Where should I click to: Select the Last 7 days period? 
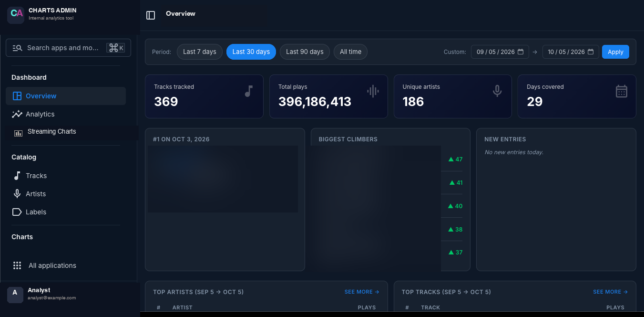point(200,52)
